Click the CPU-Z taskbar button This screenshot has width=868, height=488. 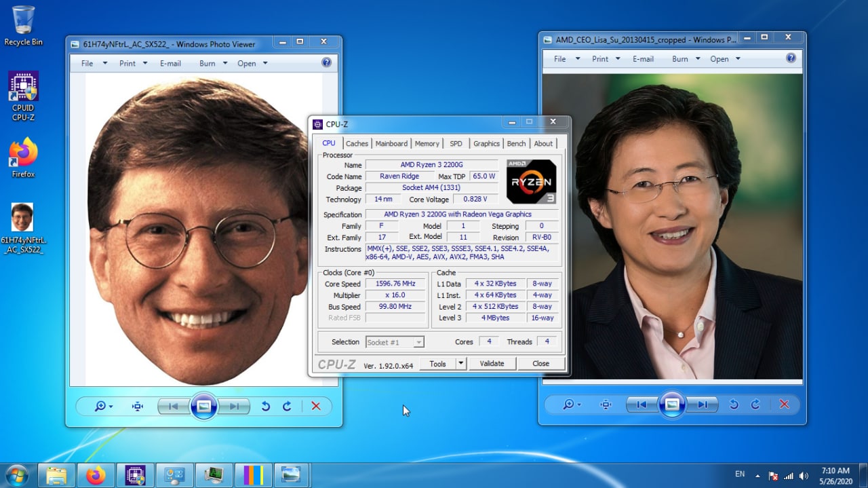click(135, 475)
